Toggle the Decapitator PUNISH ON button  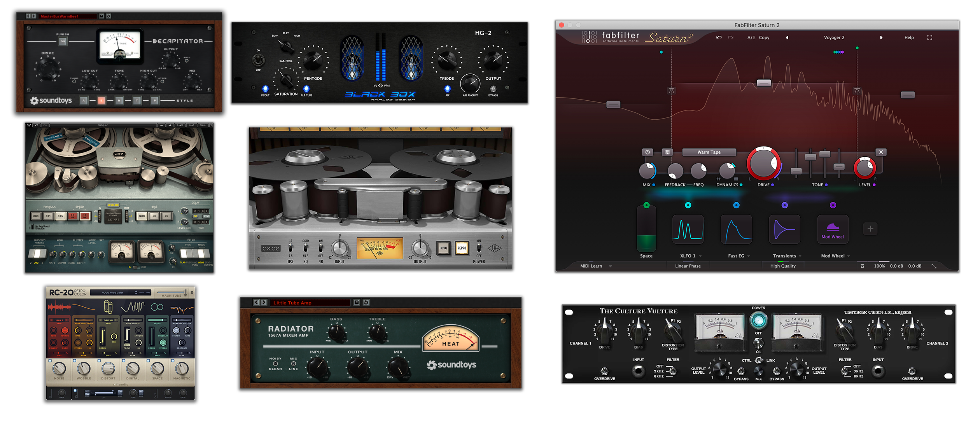[63, 41]
